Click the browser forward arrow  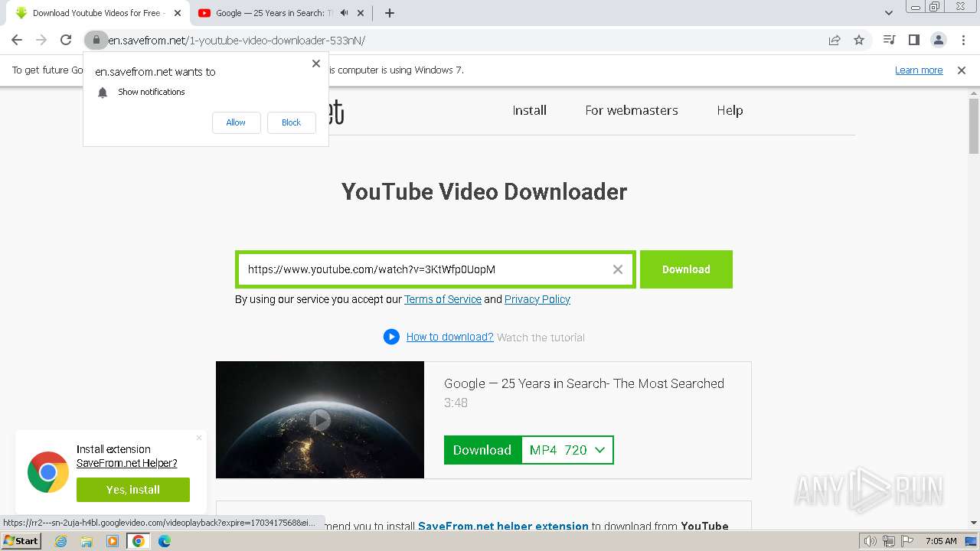pyautogui.click(x=41, y=40)
